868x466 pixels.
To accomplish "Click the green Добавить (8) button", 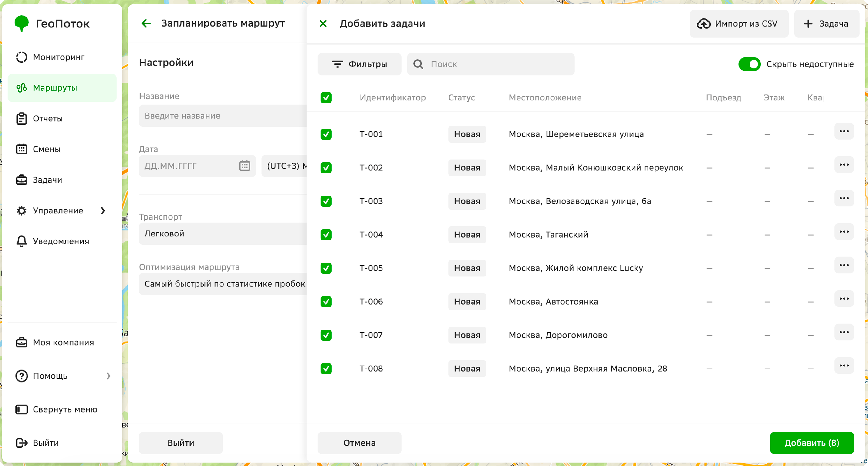I will click(x=812, y=443).
